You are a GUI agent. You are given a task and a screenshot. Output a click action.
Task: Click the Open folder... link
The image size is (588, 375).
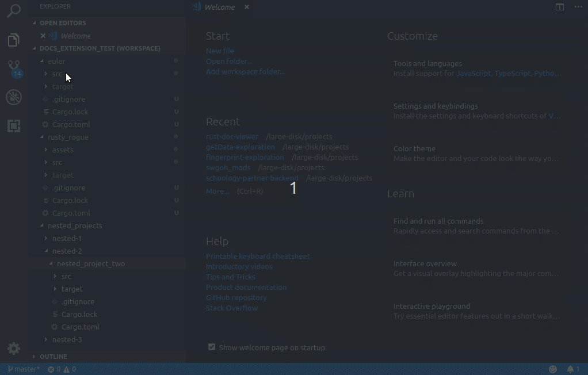coord(229,61)
